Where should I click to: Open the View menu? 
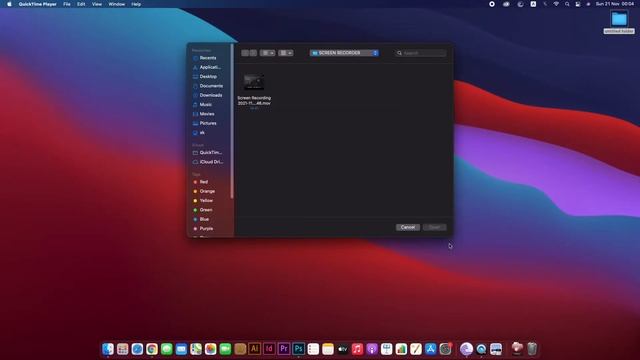[97, 4]
